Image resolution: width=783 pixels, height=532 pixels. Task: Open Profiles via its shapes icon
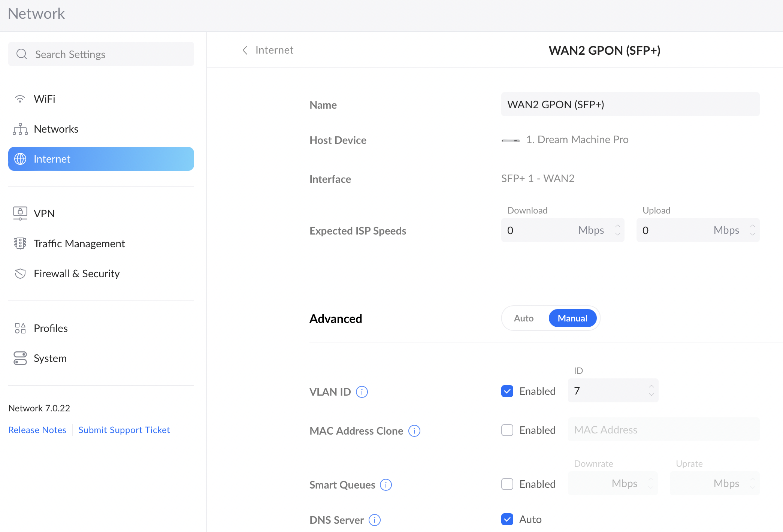point(20,328)
